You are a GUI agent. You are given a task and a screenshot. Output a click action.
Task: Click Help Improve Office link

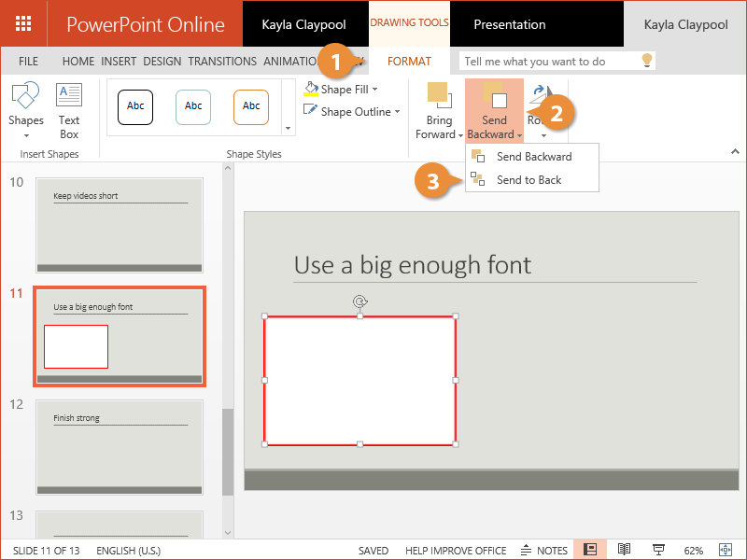click(x=456, y=551)
